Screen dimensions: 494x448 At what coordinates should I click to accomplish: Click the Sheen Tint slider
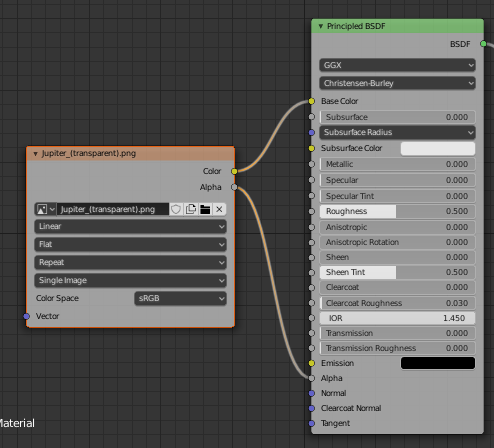pyautogui.click(x=397, y=272)
